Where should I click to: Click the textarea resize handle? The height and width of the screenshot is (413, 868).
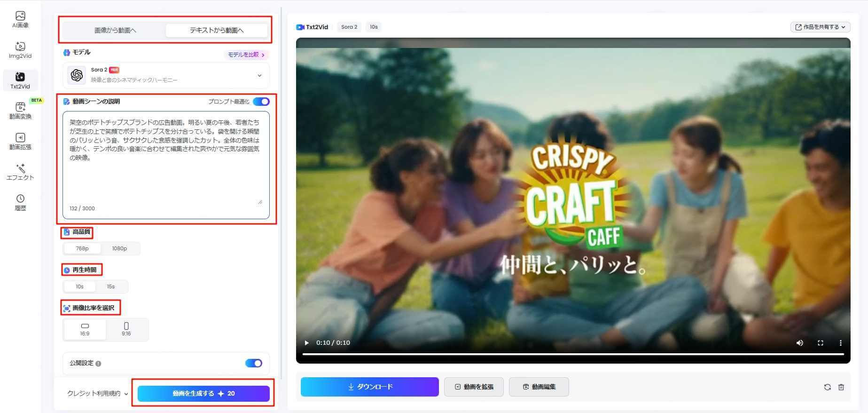tap(260, 201)
